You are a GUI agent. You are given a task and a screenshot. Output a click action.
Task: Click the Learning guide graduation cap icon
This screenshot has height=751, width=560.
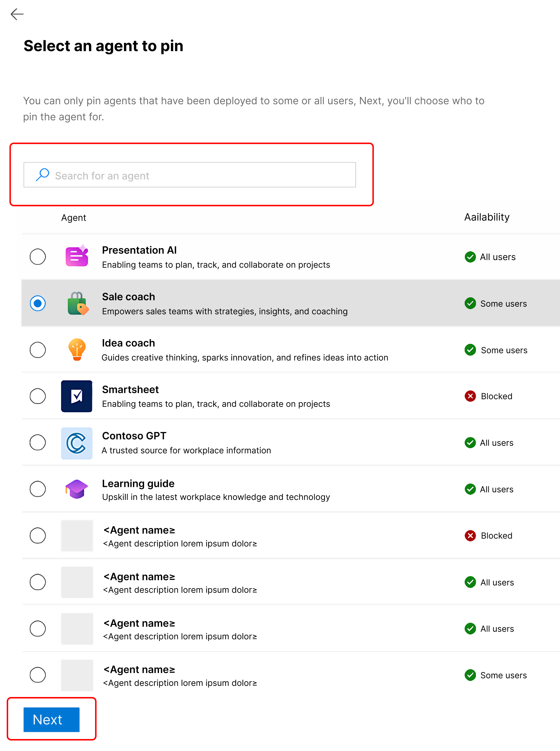[77, 489]
